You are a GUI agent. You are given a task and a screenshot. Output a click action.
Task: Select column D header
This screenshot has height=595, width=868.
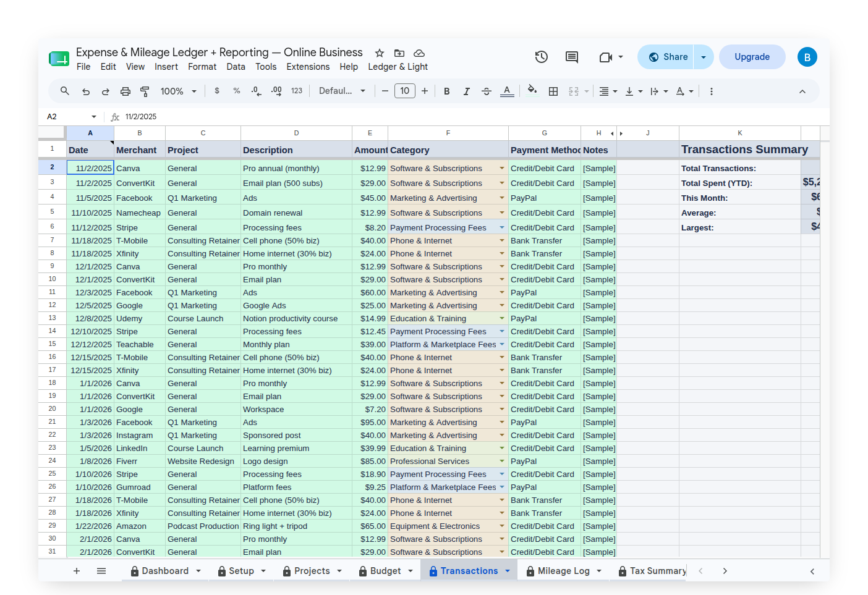pos(296,133)
